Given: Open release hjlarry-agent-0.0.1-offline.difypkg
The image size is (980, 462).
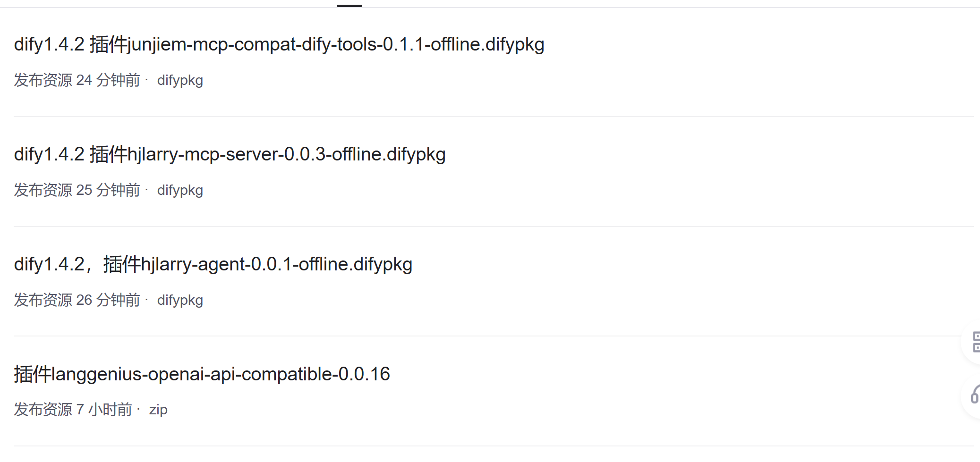Looking at the screenshot, I should pos(213,264).
